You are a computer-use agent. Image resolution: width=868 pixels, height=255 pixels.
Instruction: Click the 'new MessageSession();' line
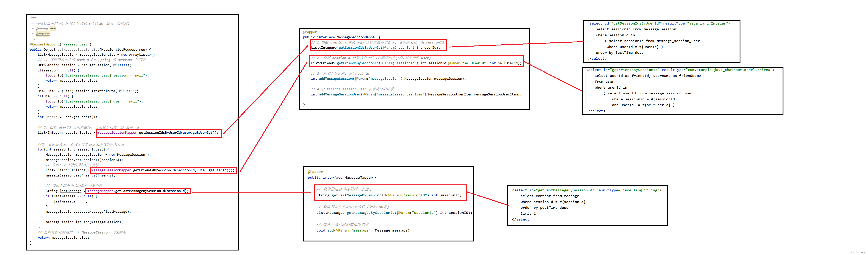click(98, 155)
